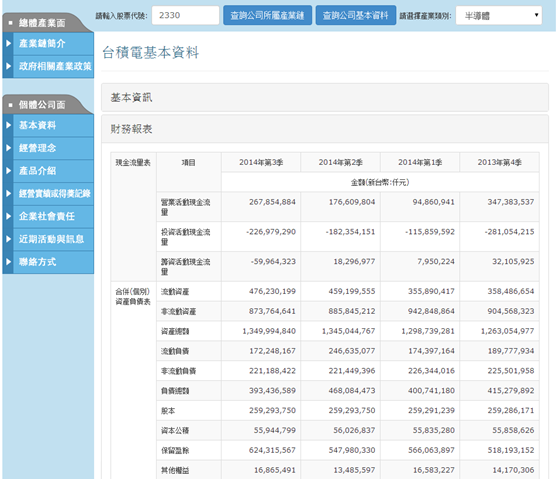560x479 pixels.
Task: Click the 營業活動現金流量 row label
Action: (185, 207)
